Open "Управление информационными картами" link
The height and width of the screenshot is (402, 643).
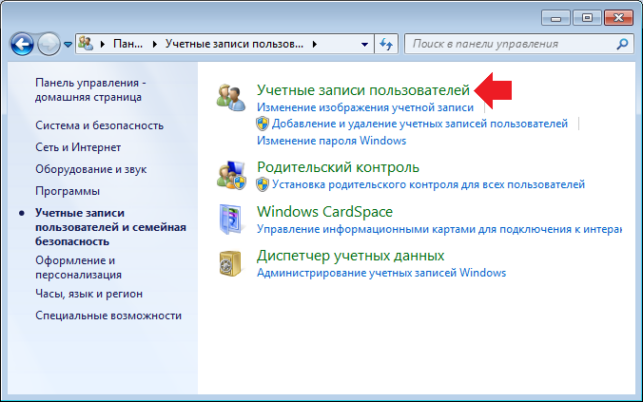click(x=439, y=229)
